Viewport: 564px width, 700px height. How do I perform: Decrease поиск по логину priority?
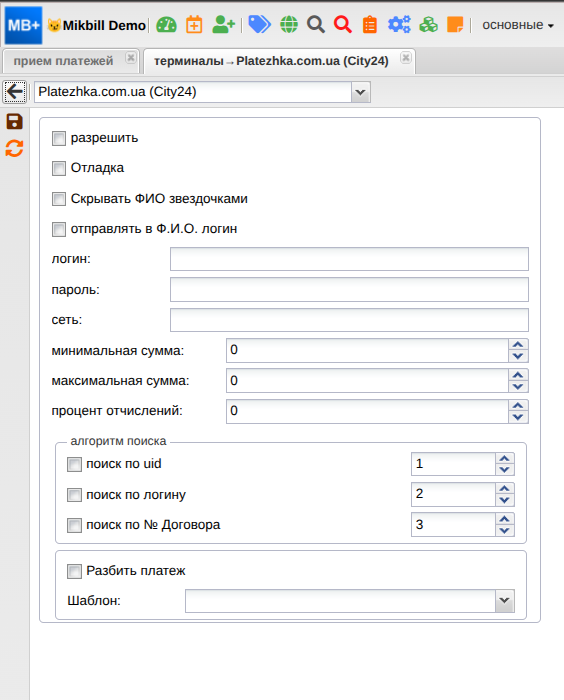pos(505,500)
